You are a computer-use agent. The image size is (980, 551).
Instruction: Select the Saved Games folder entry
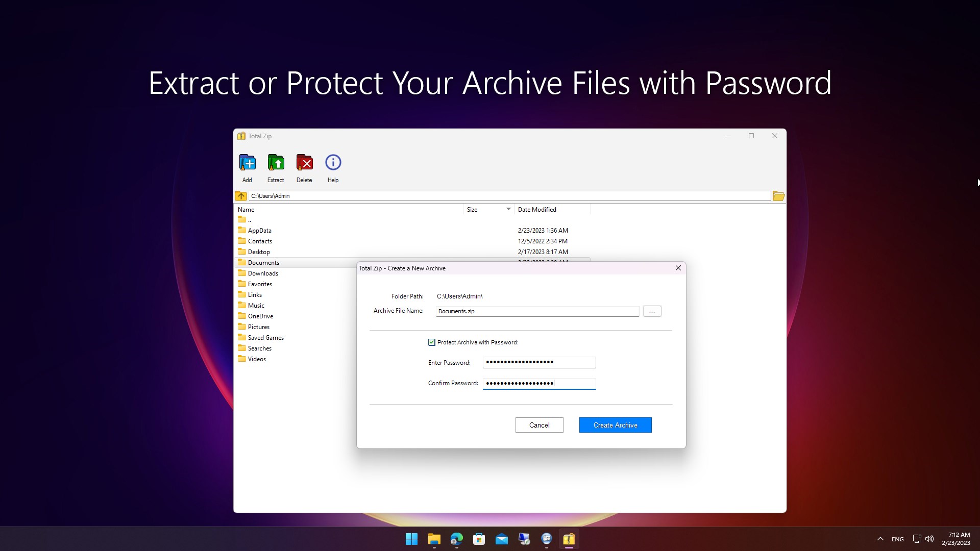265,337
